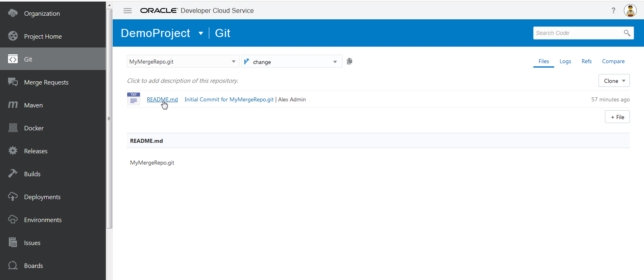Click the 57 minutes ago timestamp
644x280 pixels.
(x=610, y=99)
